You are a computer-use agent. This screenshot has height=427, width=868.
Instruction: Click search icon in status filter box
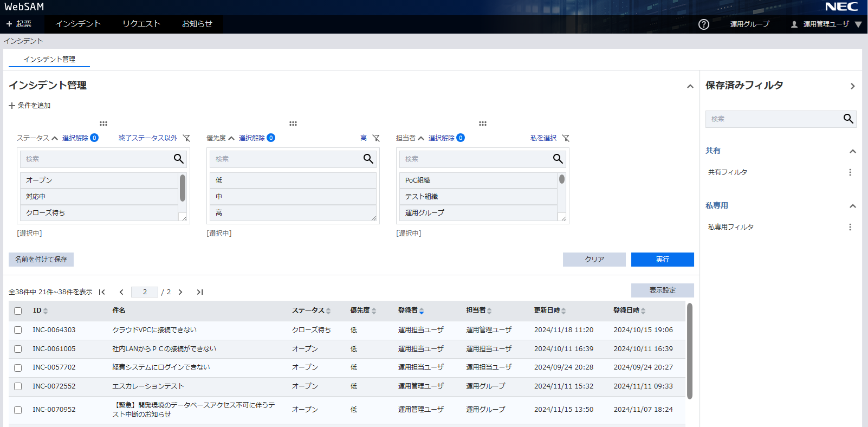(178, 159)
